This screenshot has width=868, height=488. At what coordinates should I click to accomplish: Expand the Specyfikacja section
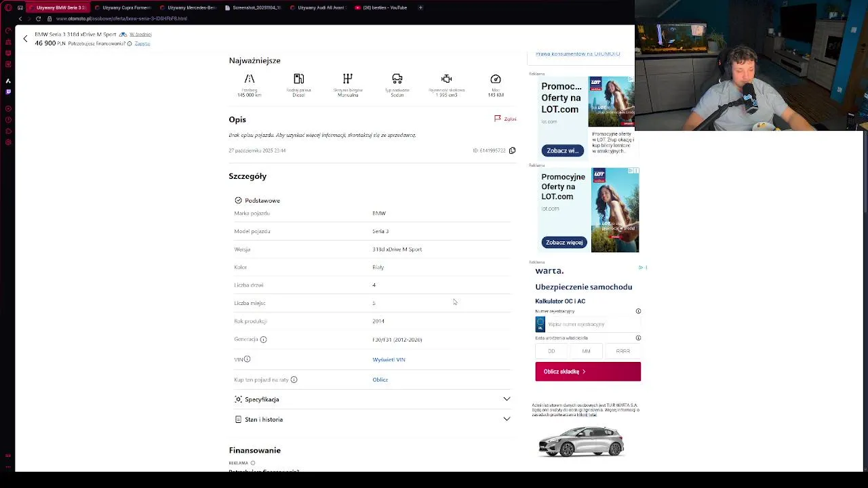tap(372, 399)
